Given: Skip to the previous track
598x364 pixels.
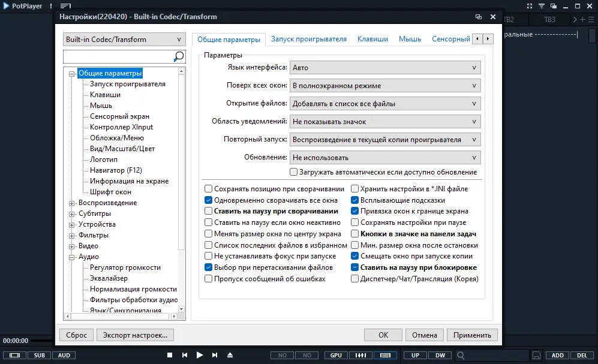Looking at the screenshot, I should click(185, 355).
